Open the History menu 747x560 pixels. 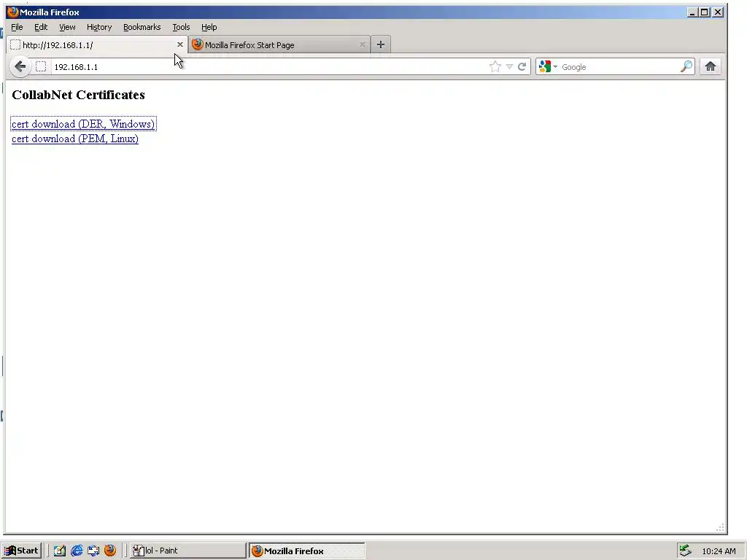click(99, 27)
